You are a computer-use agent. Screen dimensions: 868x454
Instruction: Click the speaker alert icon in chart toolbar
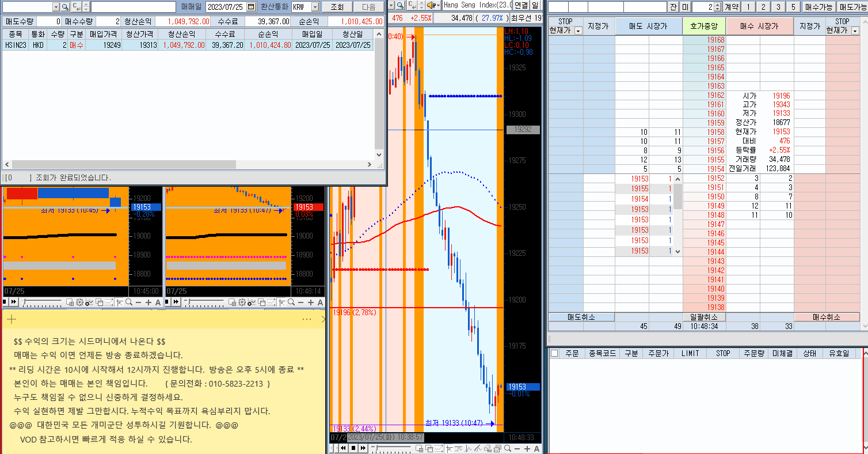[431, 5]
